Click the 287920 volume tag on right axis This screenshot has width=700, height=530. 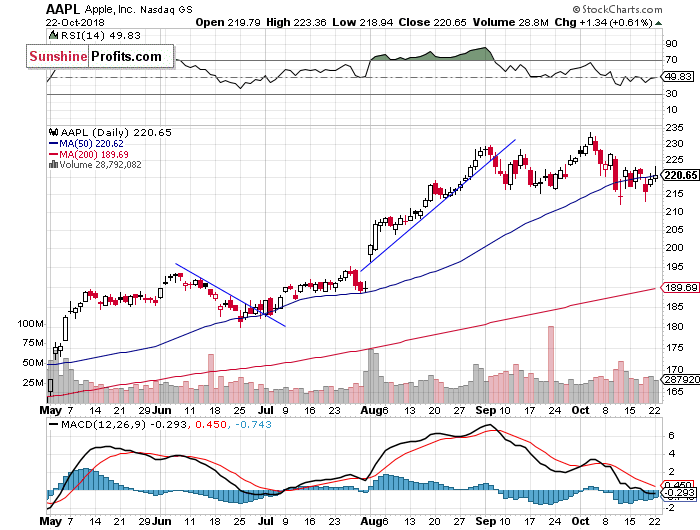coord(680,380)
